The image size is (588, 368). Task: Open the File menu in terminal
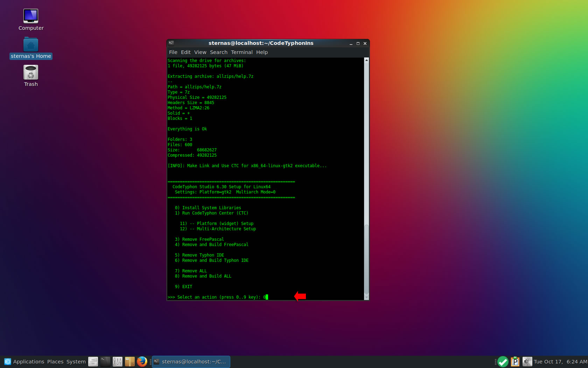(173, 52)
